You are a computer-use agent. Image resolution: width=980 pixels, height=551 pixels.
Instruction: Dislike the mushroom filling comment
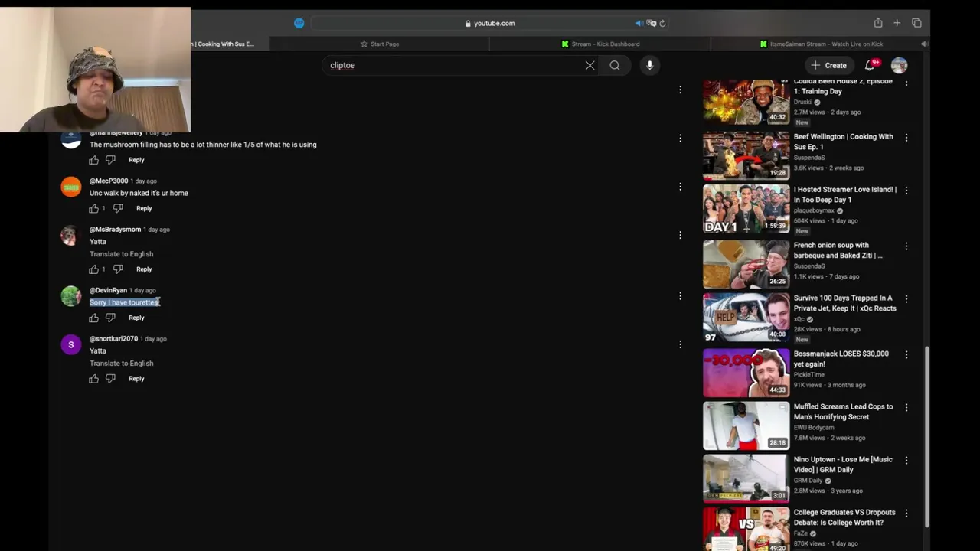[110, 160]
